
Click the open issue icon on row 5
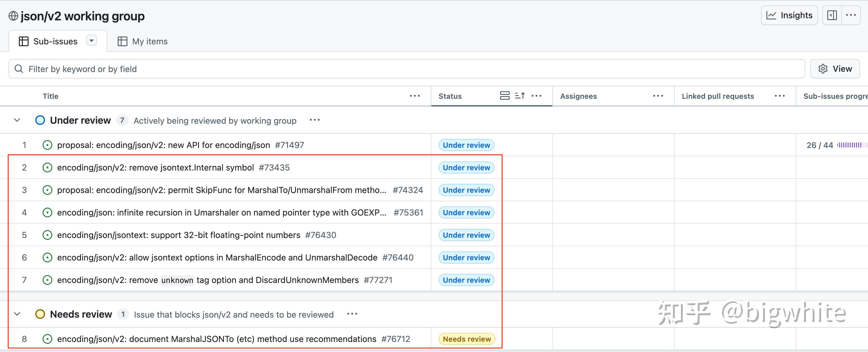click(x=47, y=235)
